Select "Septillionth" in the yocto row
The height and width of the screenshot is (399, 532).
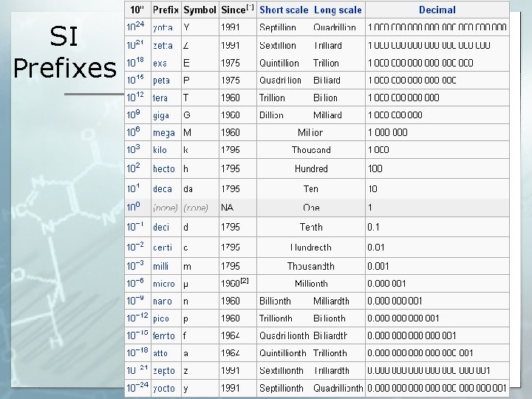point(282,388)
